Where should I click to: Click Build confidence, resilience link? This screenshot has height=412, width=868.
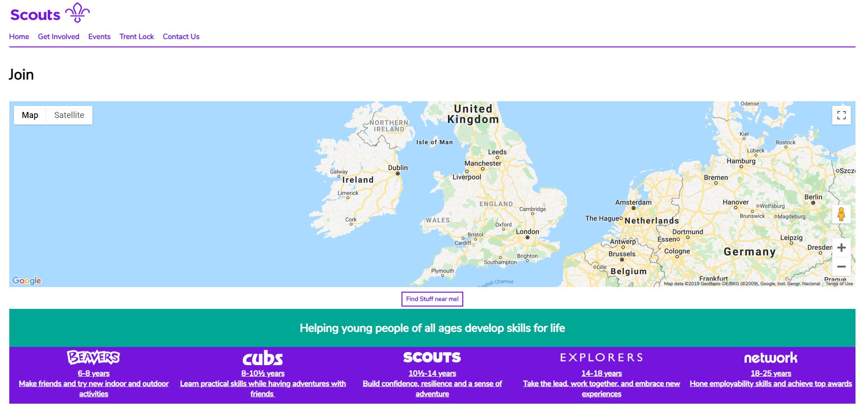pyautogui.click(x=432, y=389)
